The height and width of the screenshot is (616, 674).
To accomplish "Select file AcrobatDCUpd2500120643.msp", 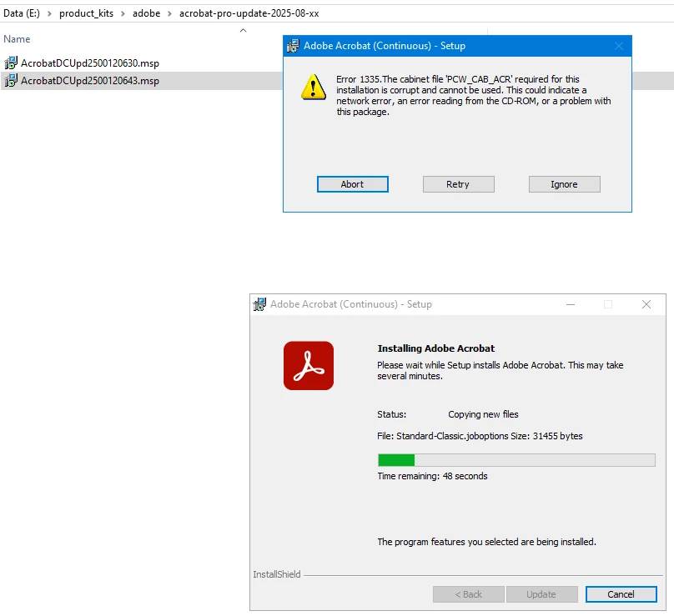I will tap(90, 81).
